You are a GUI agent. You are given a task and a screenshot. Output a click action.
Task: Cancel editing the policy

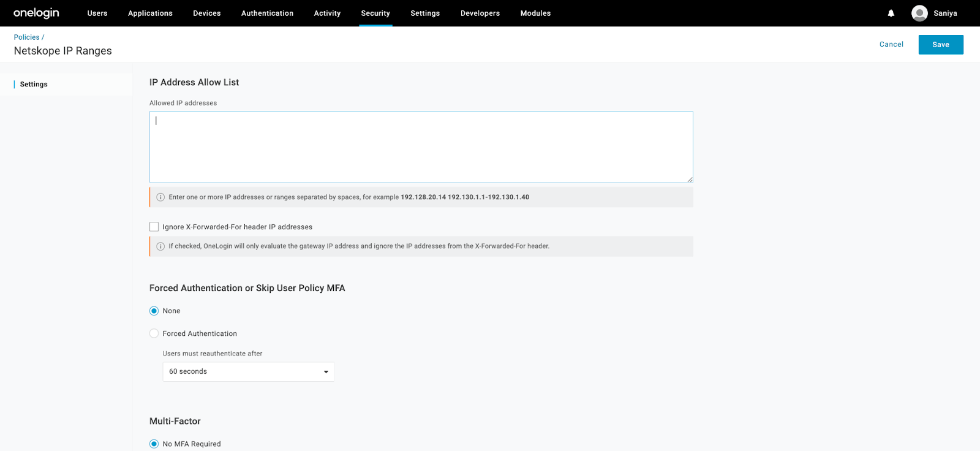[891, 44]
